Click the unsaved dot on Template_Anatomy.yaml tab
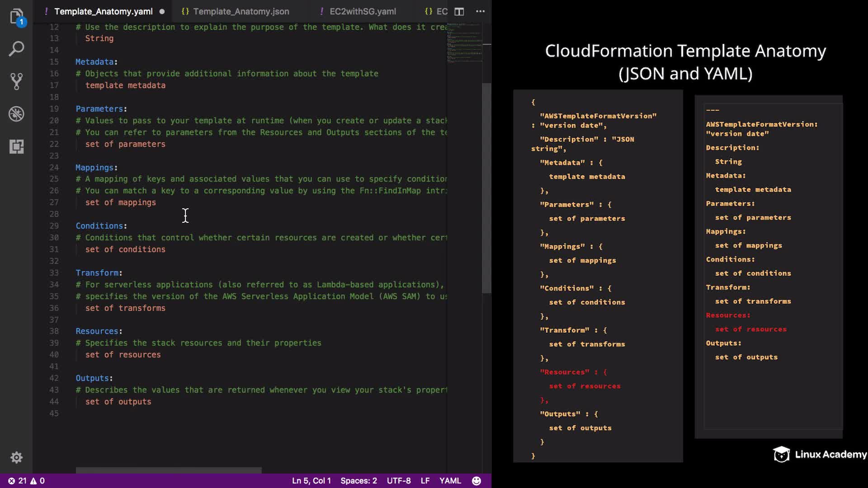 coord(162,11)
